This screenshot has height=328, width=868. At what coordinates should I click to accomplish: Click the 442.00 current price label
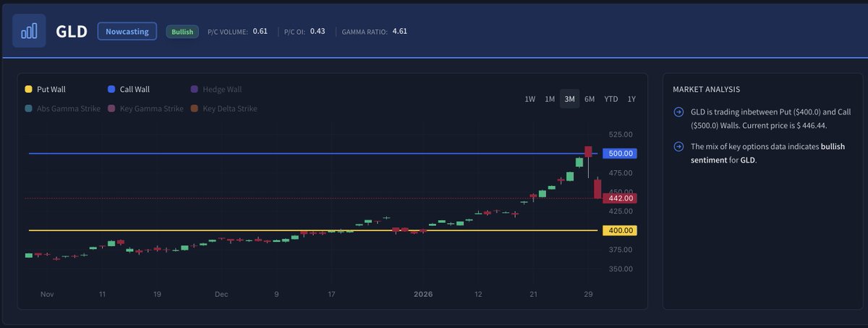(x=620, y=198)
